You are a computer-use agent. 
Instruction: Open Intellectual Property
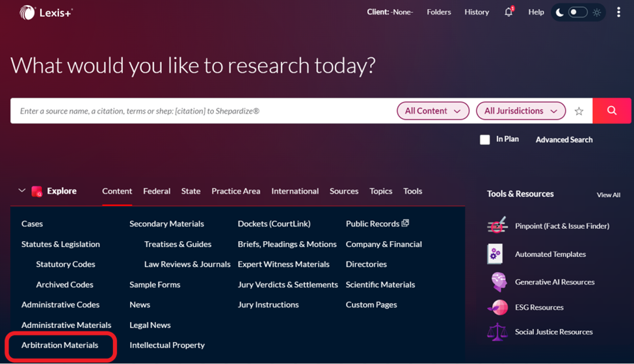pyautogui.click(x=167, y=345)
